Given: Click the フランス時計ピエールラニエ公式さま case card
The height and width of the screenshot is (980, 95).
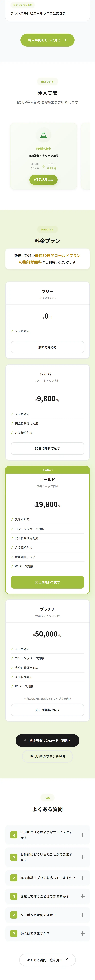Looking at the screenshot, I should click(x=47, y=10).
